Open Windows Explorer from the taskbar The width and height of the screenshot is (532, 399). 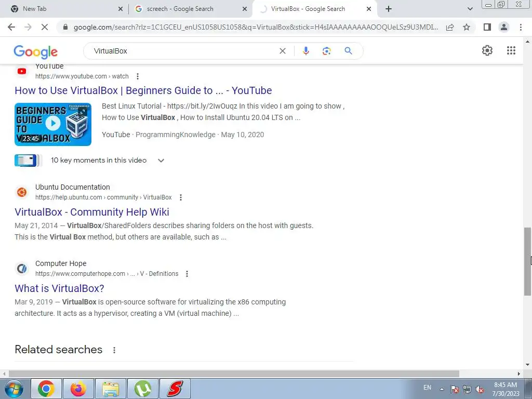tap(111, 389)
